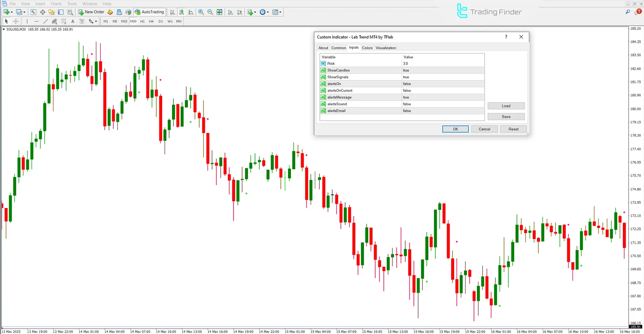Zoom in on the chart
644x334 pixels.
pyautogui.click(x=201, y=12)
